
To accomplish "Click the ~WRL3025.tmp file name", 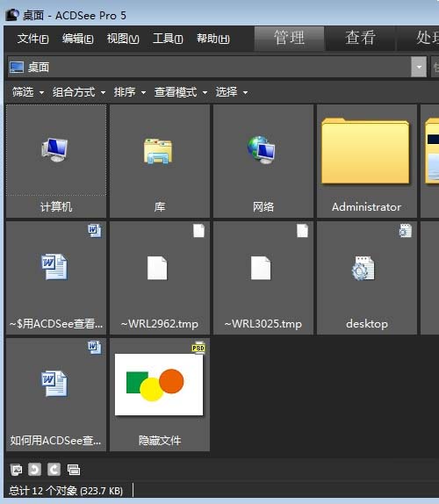I will [x=263, y=324].
